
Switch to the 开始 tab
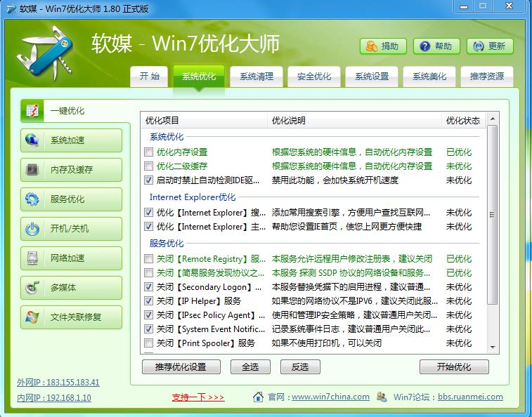(149, 77)
